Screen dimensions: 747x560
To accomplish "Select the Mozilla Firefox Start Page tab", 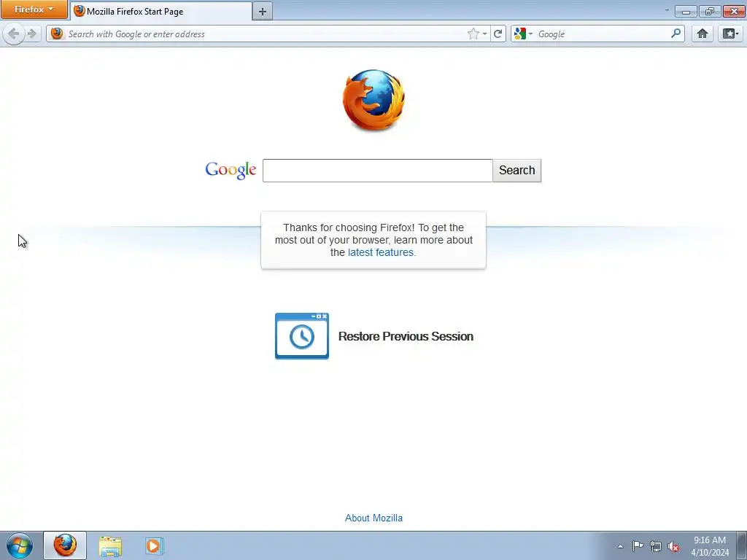I will coord(161,12).
